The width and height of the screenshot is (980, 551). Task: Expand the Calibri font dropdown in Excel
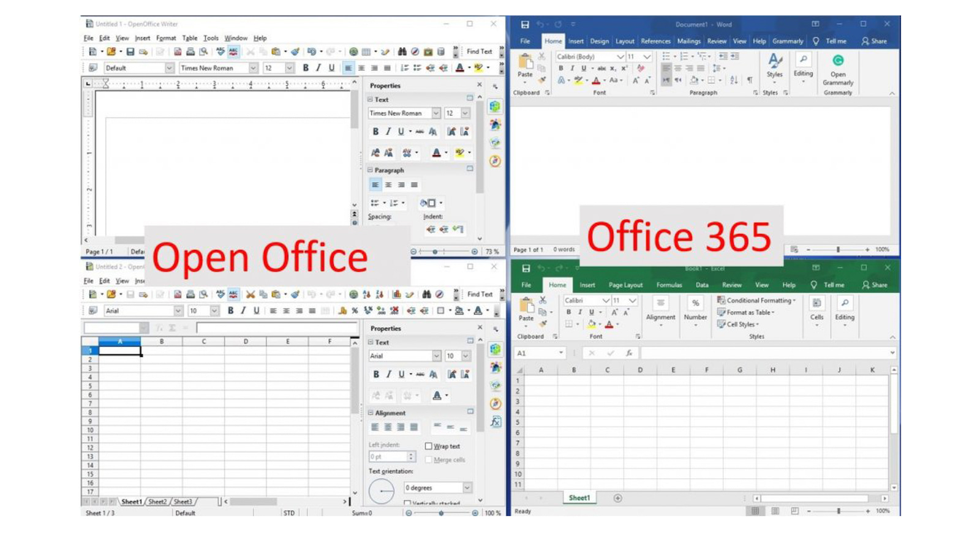606,301
